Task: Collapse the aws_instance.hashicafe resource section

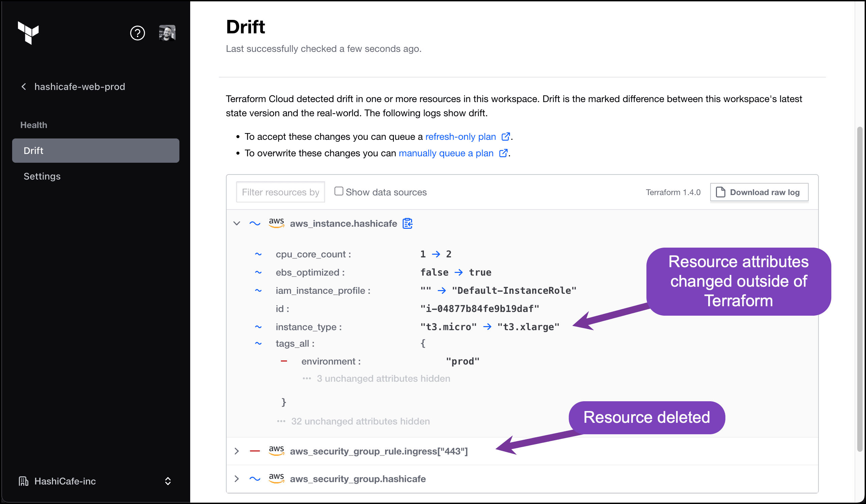Action: click(236, 223)
